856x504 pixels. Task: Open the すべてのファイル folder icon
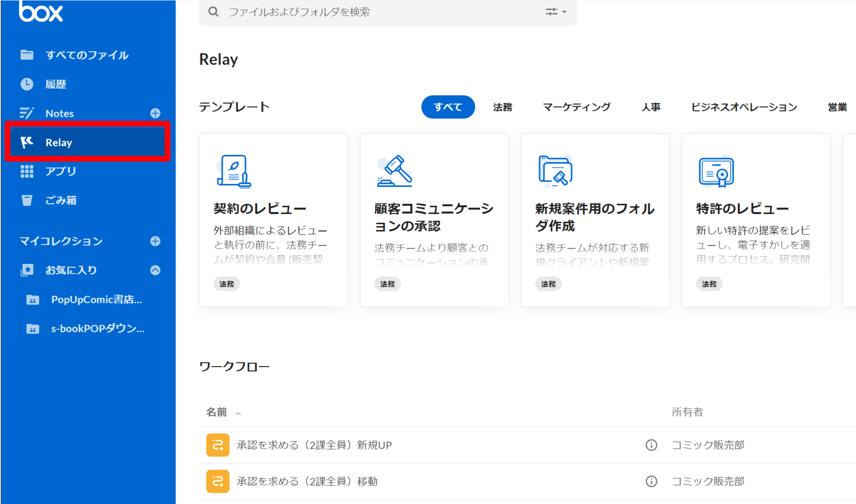(27, 55)
